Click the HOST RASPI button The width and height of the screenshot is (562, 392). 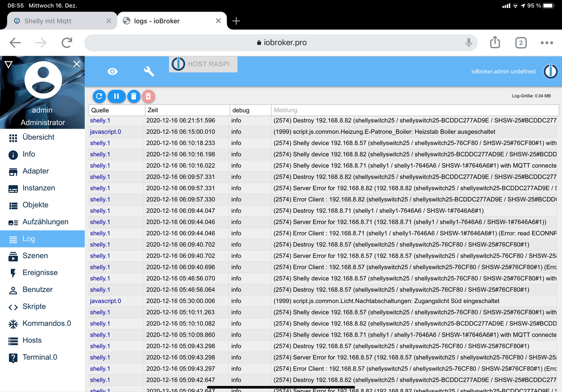203,64
